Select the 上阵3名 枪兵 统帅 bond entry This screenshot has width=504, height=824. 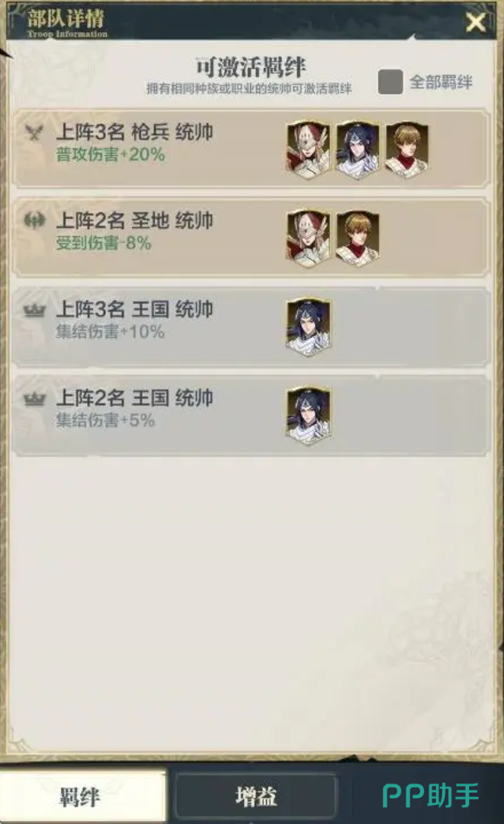[251, 149]
